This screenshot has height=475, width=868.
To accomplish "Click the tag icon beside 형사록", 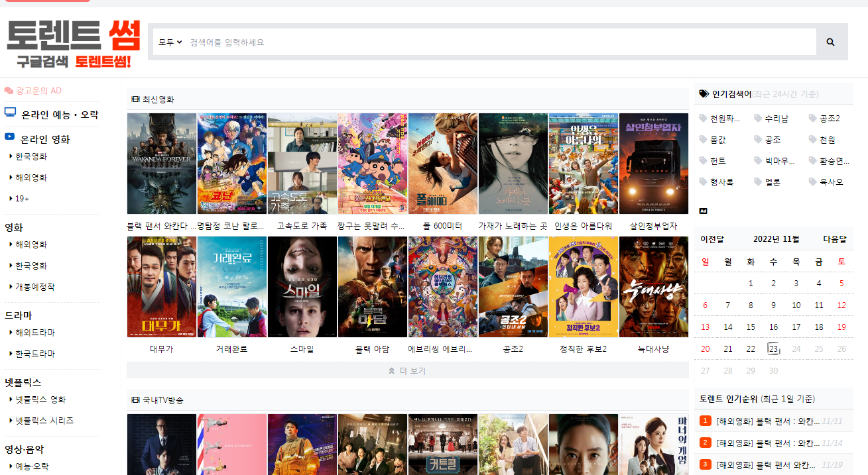I will (x=703, y=182).
